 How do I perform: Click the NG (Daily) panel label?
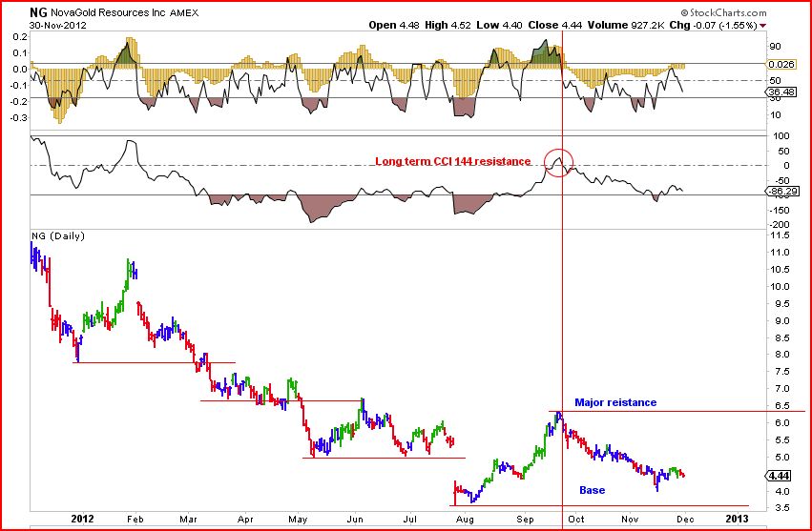pyautogui.click(x=58, y=236)
